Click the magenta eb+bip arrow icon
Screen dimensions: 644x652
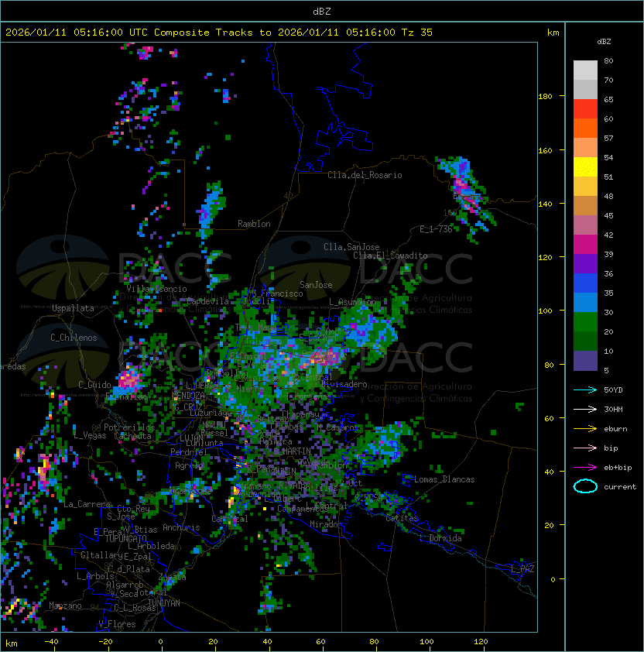[x=585, y=468]
